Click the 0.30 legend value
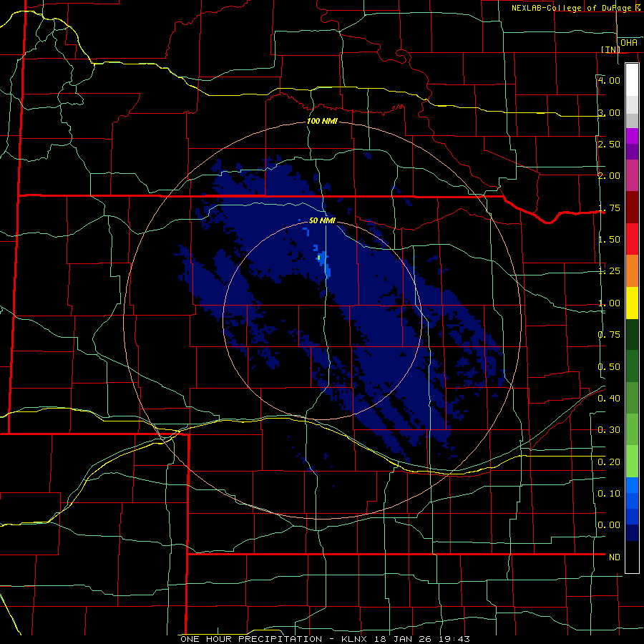The height and width of the screenshot is (644, 644). tap(609, 430)
